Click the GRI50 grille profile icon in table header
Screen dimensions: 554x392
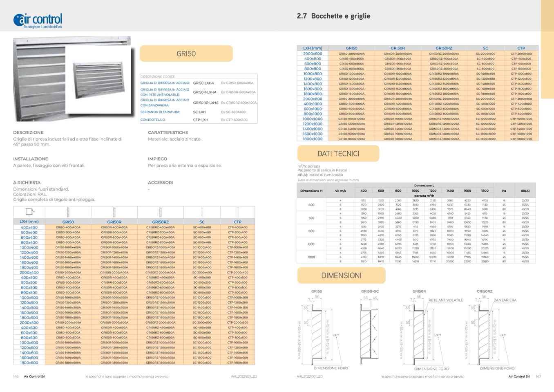point(68,212)
